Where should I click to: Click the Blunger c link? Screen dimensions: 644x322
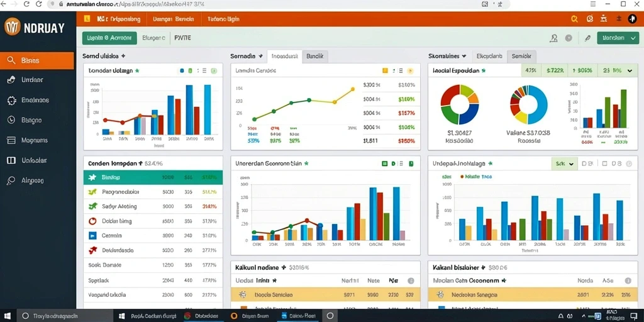click(x=154, y=38)
